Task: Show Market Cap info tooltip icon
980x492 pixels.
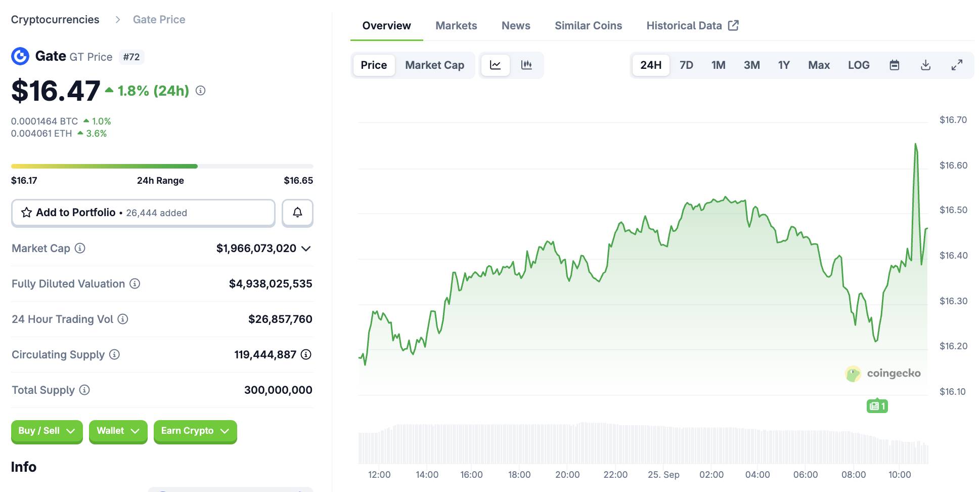Action: (x=80, y=248)
